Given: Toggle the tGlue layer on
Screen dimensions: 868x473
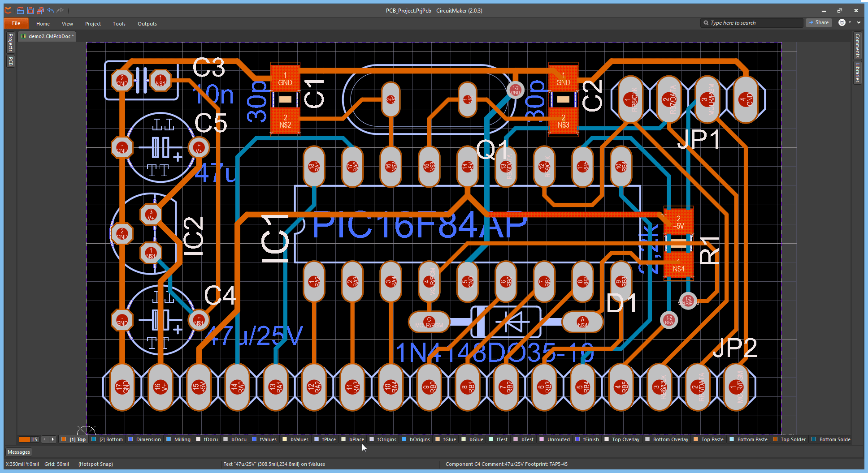Looking at the screenshot, I should tap(449, 439).
